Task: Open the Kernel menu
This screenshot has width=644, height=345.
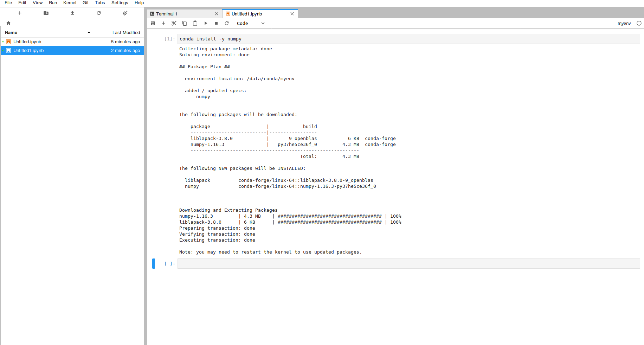Action: coord(70,3)
